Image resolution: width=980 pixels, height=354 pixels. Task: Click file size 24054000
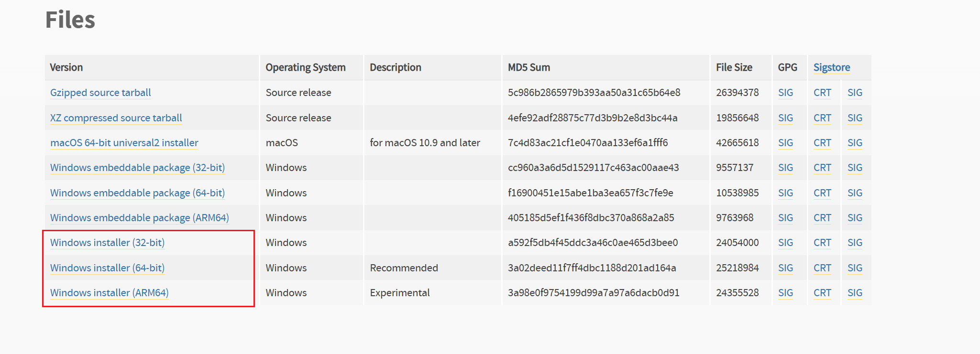(x=738, y=243)
